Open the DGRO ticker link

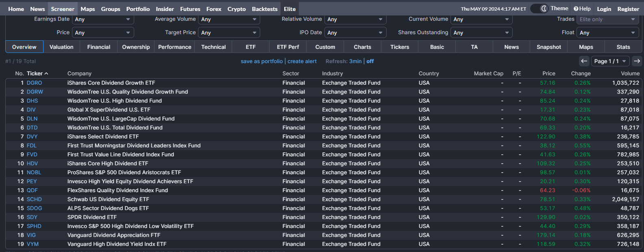click(x=34, y=83)
